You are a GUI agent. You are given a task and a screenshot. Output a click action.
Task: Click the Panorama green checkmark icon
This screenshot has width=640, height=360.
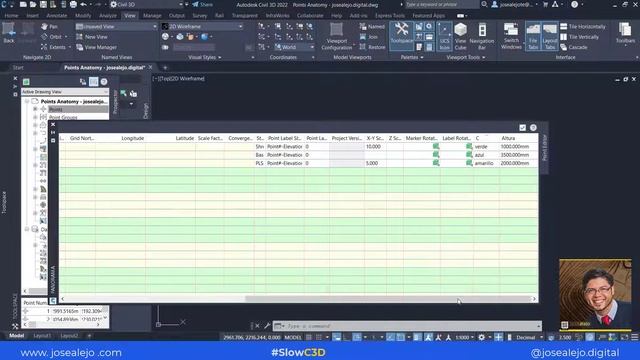coord(522,128)
